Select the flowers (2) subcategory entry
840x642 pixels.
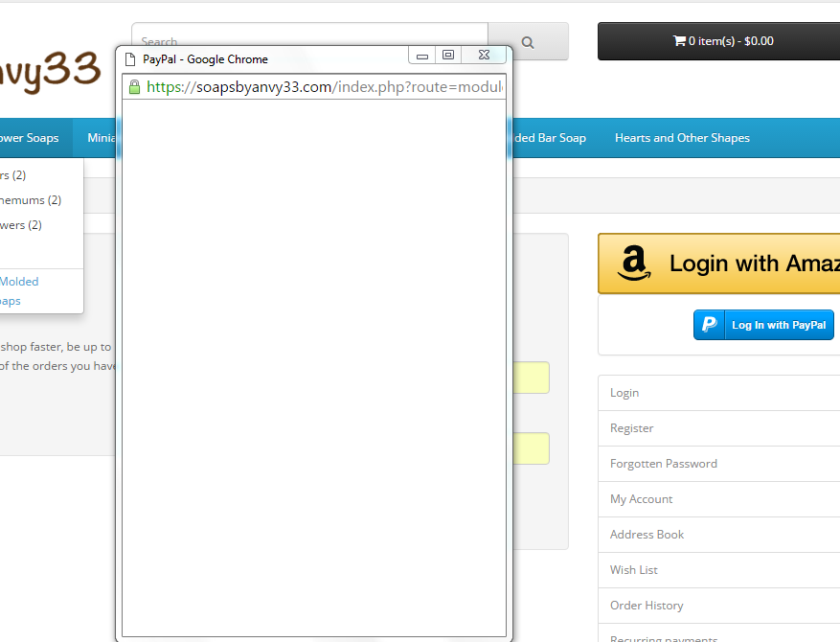tap(21, 225)
